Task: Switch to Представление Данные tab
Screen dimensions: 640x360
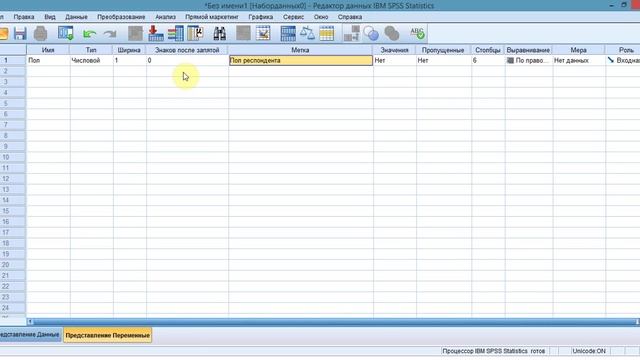Action: tap(30, 335)
